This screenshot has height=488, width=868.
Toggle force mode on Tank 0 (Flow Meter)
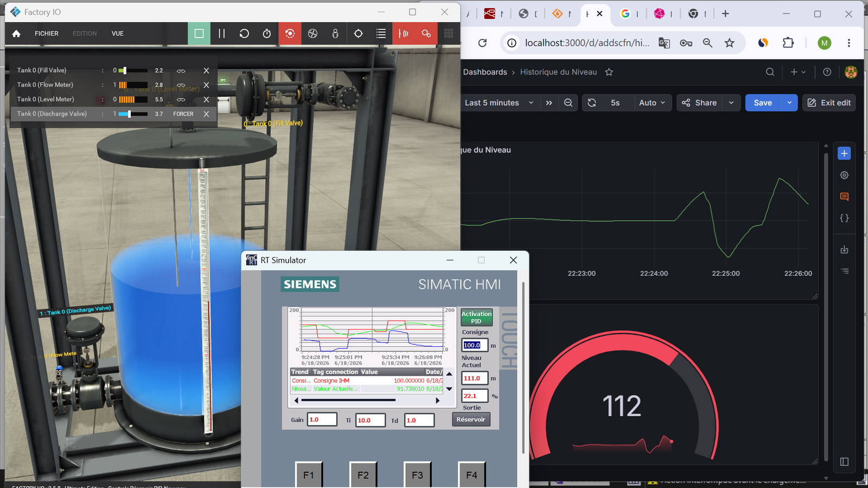click(181, 85)
